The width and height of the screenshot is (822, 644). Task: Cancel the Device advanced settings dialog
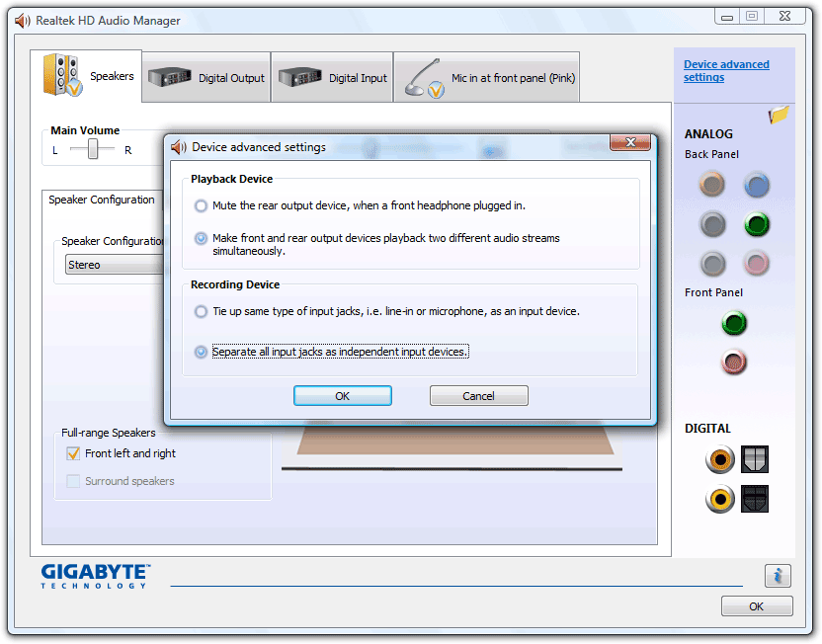478,396
